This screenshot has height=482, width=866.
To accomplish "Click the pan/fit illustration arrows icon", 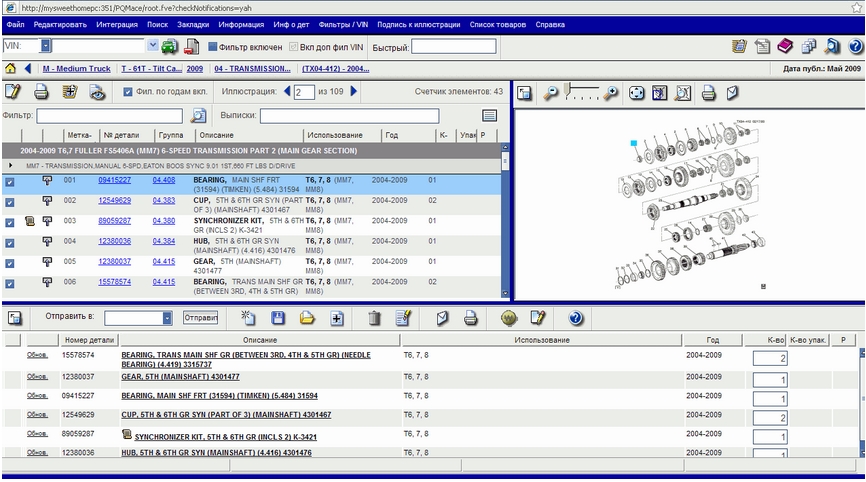I will coord(636,93).
